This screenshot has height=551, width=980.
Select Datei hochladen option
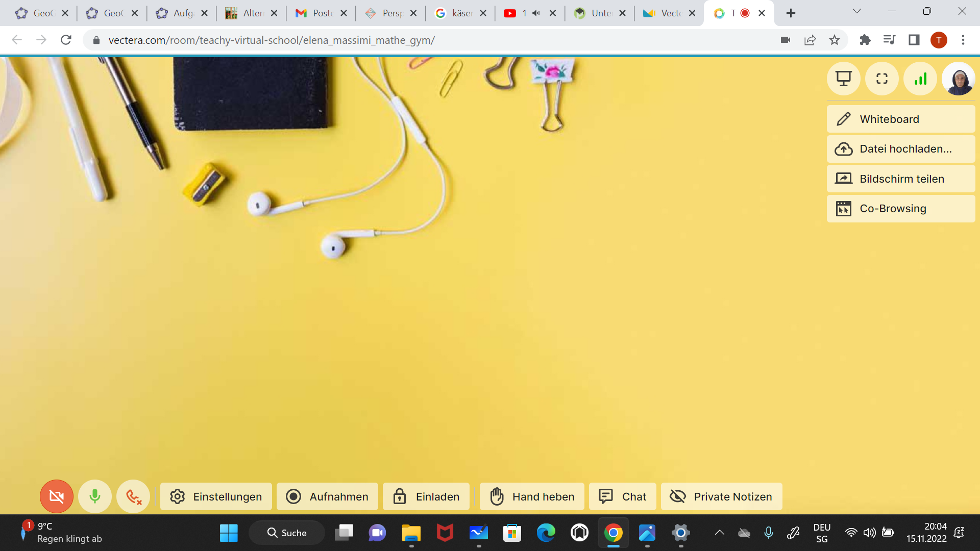tap(901, 149)
